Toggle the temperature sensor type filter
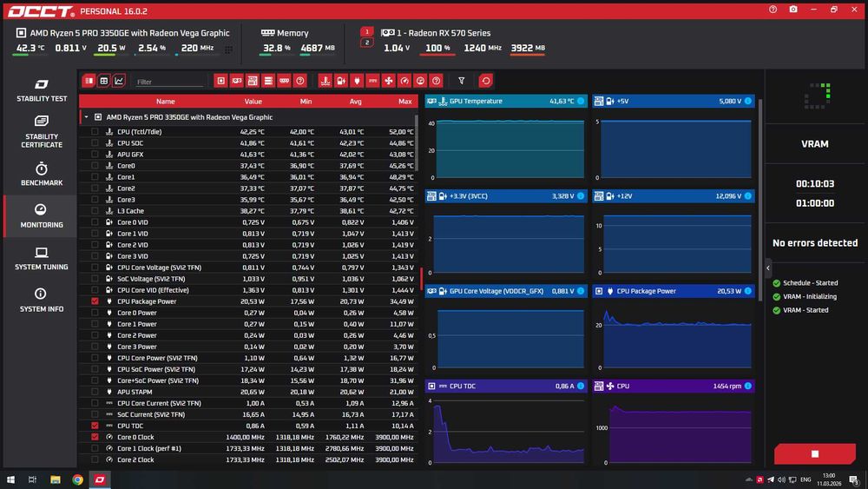This screenshot has height=489, width=868. point(325,81)
